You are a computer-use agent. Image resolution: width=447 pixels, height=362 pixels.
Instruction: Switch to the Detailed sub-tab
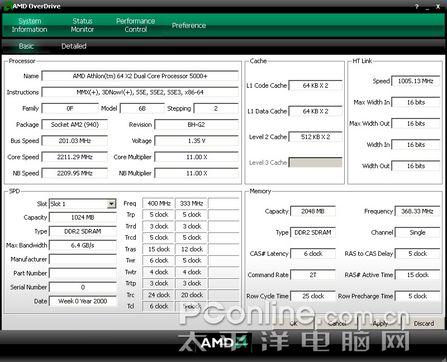[74, 46]
